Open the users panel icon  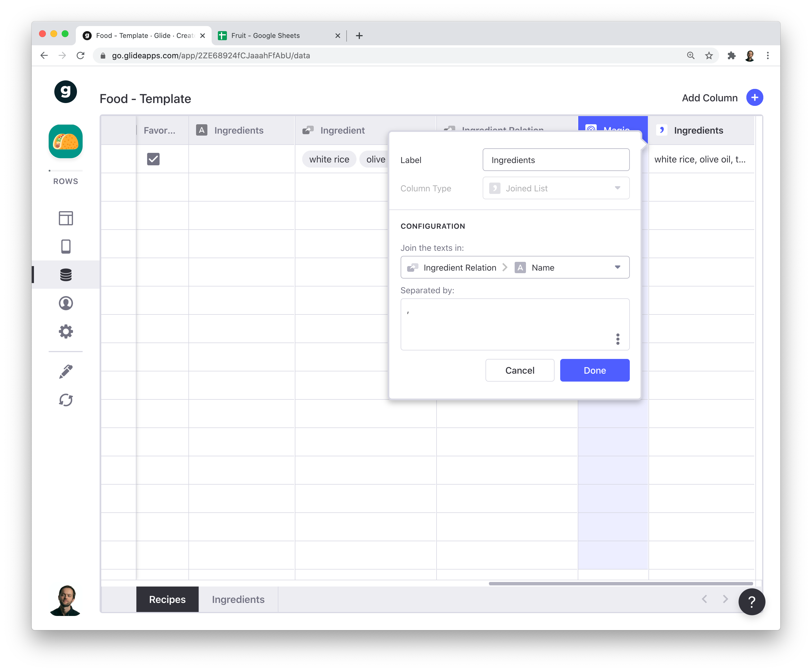[x=66, y=303]
